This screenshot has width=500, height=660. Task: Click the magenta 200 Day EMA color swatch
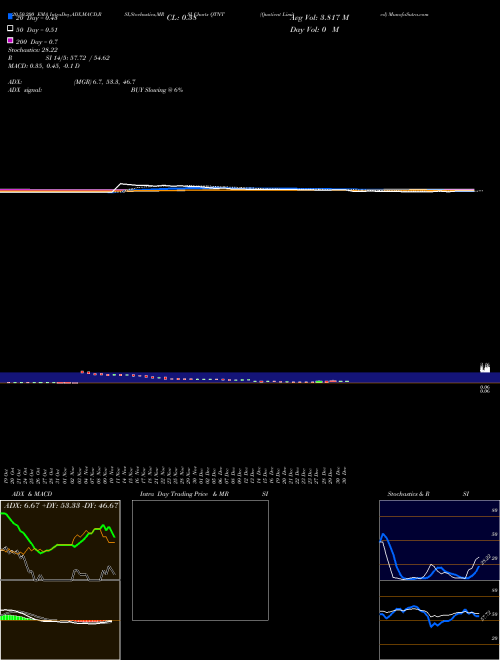point(10,40)
